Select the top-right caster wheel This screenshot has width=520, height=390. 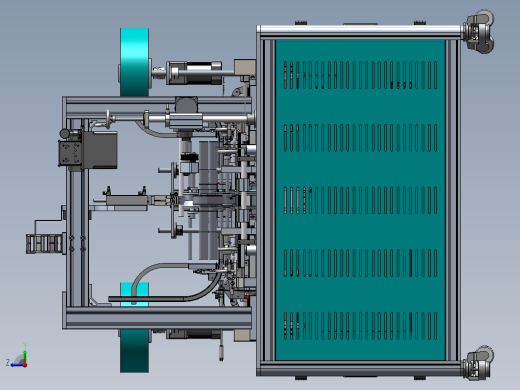pos(478,31)
